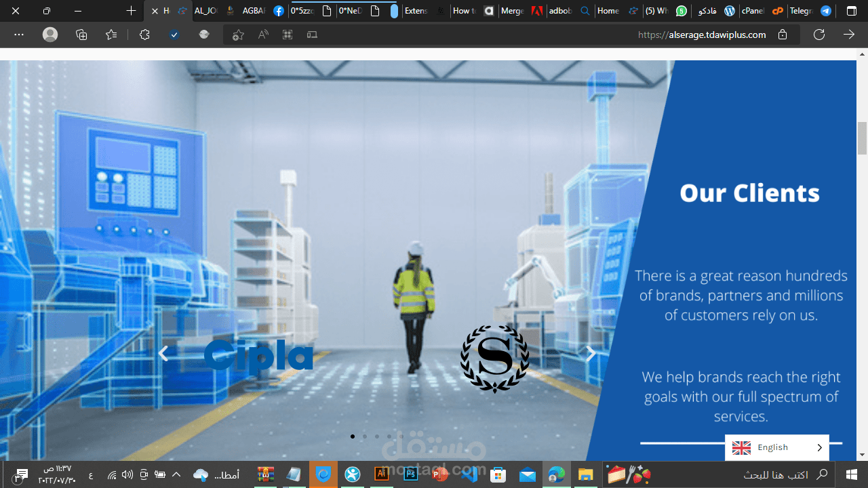This screenshot has height=488, width=868.
Task: Open PowerPoint from taskbar
Action: click(440, 474)
